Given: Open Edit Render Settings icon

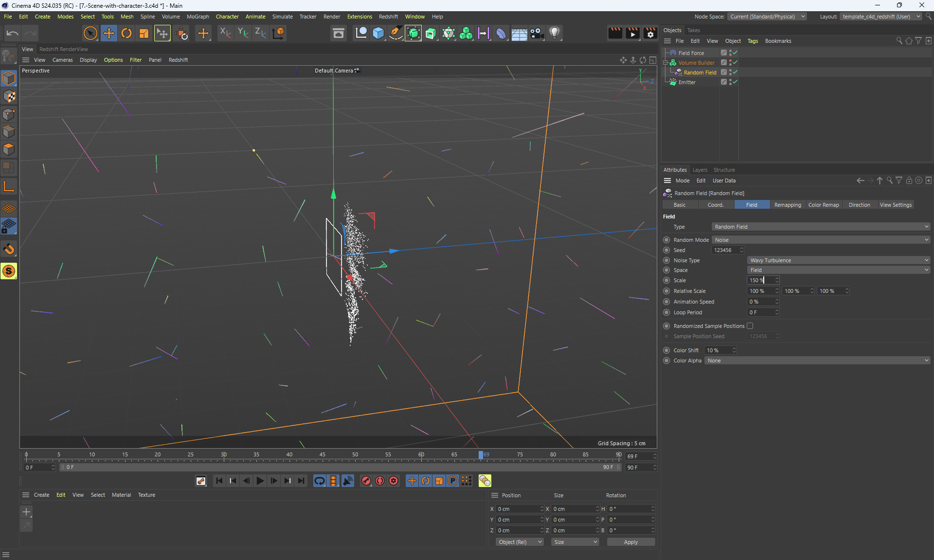Looking at the screenshot, I should (650, 33).
